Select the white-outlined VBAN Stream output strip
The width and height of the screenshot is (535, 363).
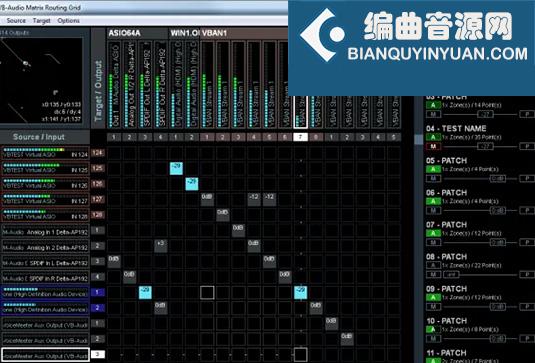(x=301, y=112)
